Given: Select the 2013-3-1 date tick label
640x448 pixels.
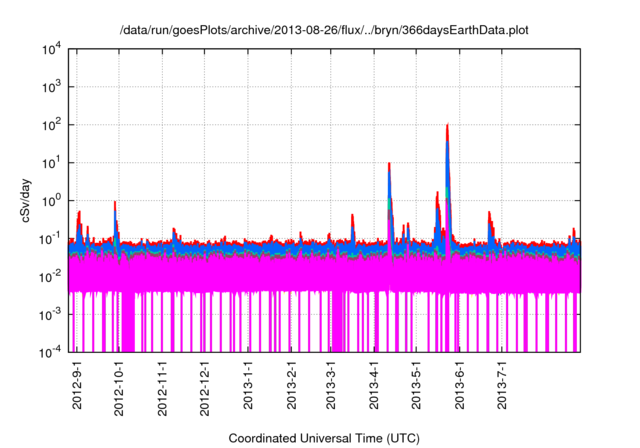Looking at the screenshot, I should coord(331,383).
